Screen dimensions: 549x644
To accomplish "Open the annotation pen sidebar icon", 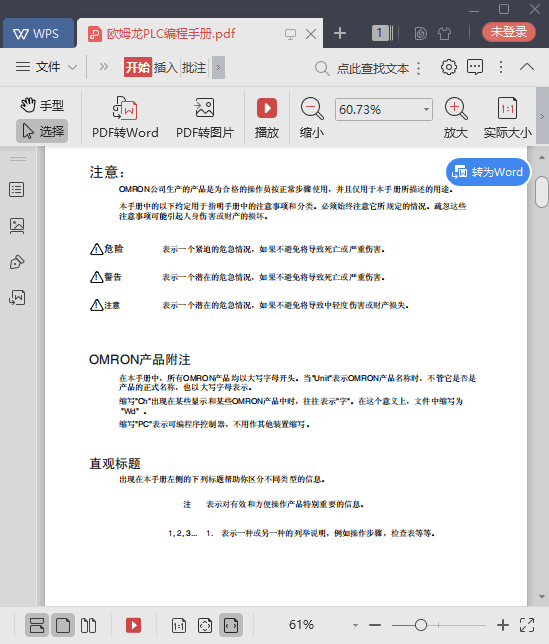I will pyautogui.click(x=17, y=262).
